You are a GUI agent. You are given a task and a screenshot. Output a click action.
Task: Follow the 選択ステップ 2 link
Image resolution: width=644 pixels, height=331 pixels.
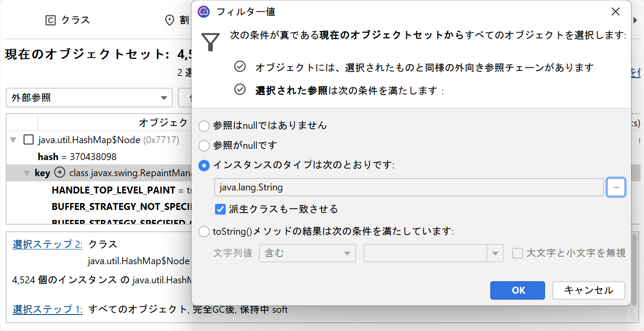[x=48, y=244]
